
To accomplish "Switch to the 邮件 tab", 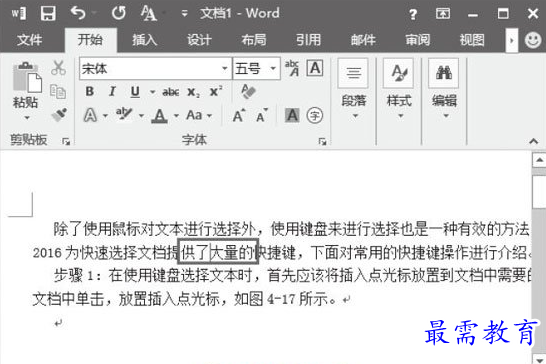I will coord(363,40).
